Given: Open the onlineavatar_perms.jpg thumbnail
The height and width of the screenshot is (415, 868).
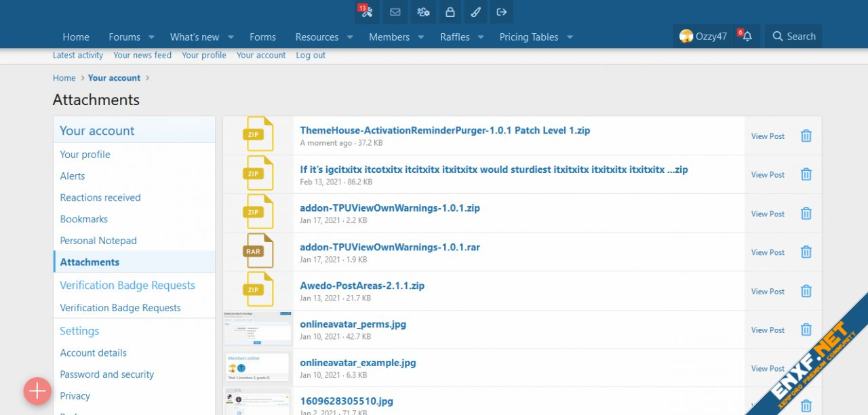Looking at the screenshot, I should [x=258, y=330].
